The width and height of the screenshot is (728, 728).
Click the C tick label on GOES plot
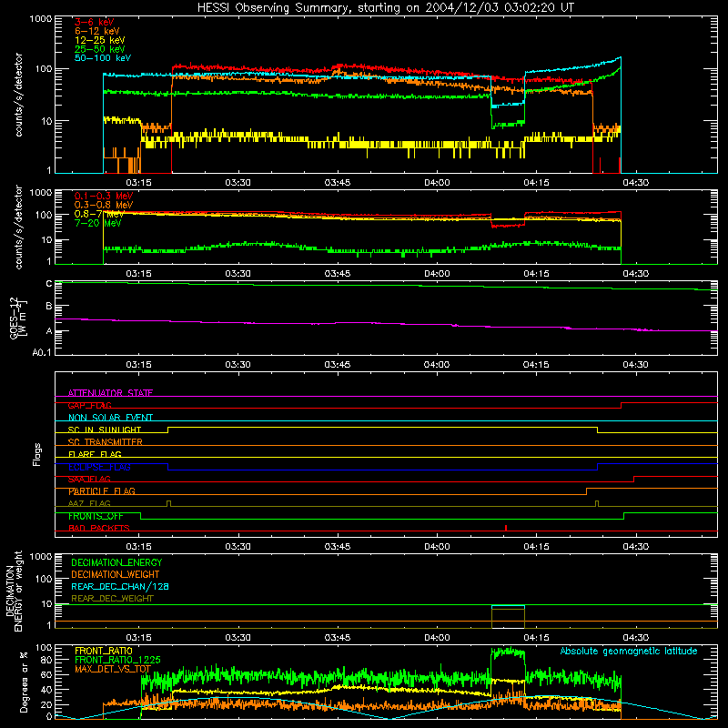(x=49, y=284)
